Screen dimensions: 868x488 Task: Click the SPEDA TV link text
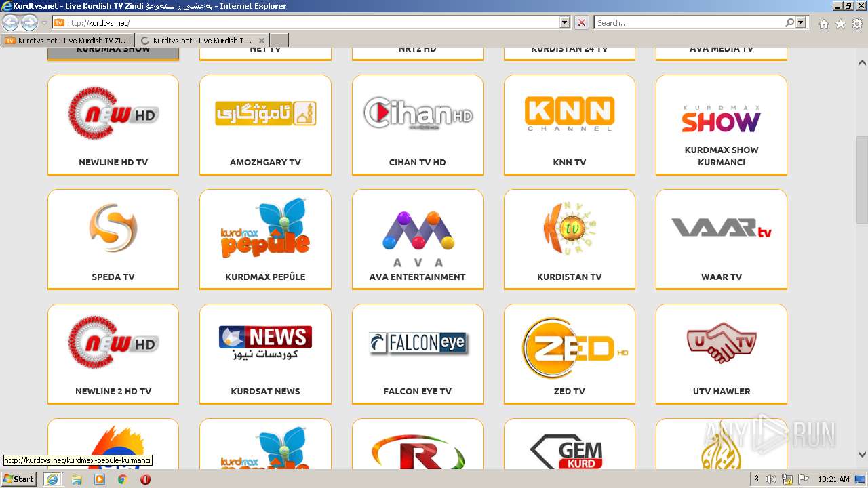(x=113, y=277)
